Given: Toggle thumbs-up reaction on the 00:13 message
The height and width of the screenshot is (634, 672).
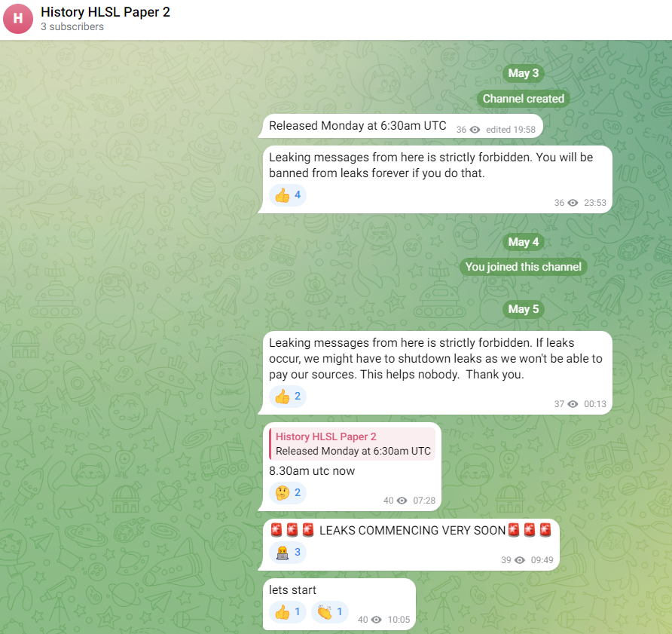Looking at the screenshot, I should tap(288, 397).
